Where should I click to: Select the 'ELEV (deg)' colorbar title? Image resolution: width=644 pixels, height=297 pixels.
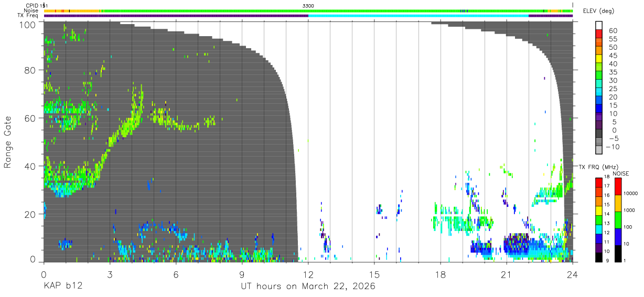coord(598,11)
